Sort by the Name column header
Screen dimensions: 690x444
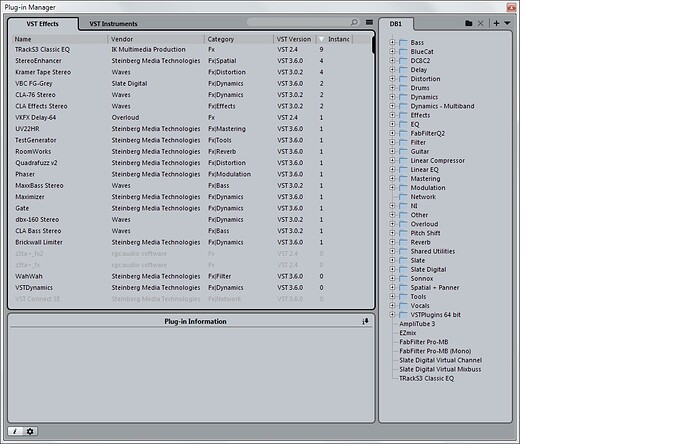[x=59, y=39]
